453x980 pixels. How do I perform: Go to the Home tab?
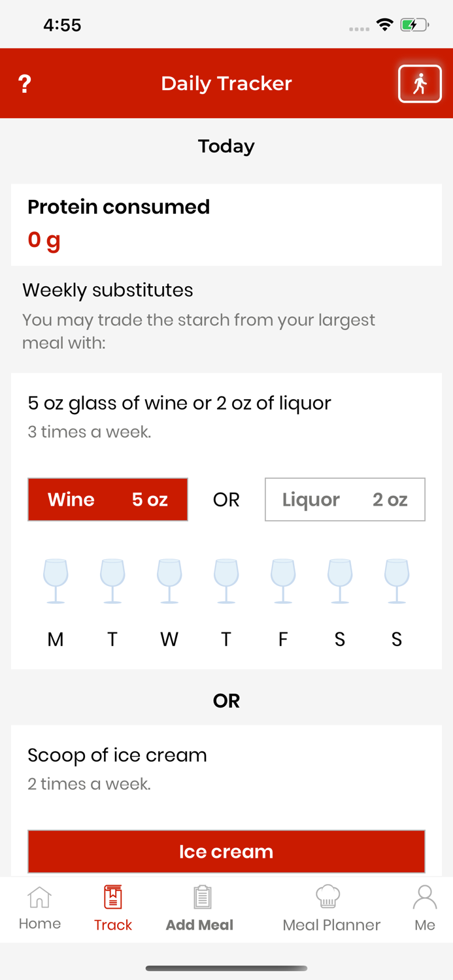[40, 908]
